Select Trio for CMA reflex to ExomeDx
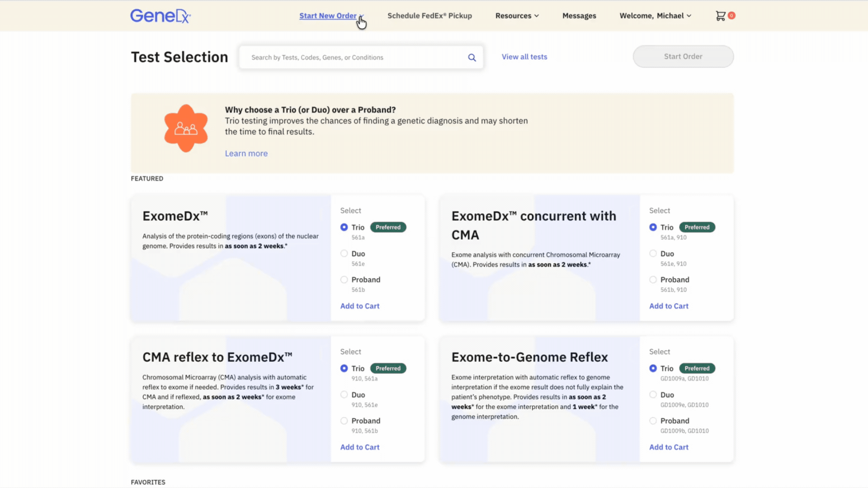The width and height of the screenshot is (868, 488). click(344, 368)
